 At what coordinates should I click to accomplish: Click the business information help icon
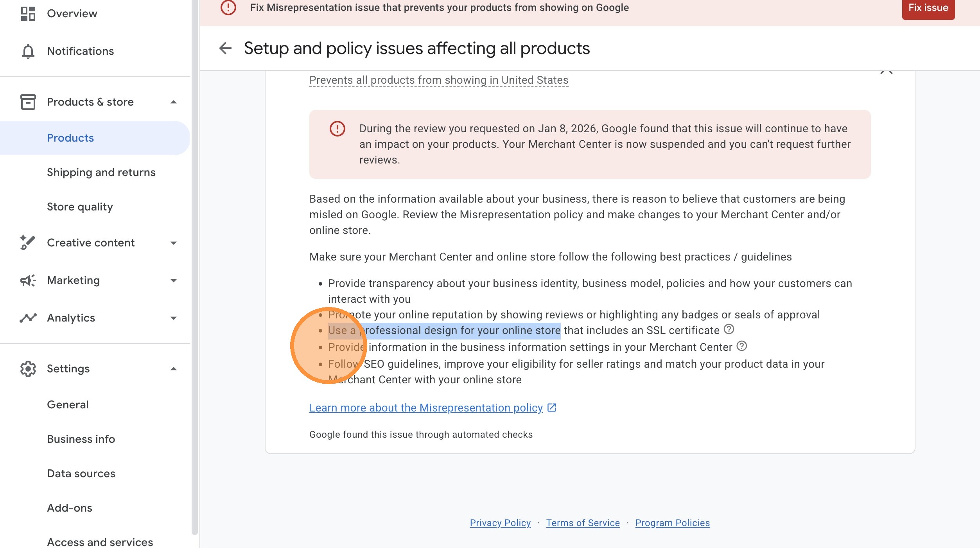(x=741, y=346)
